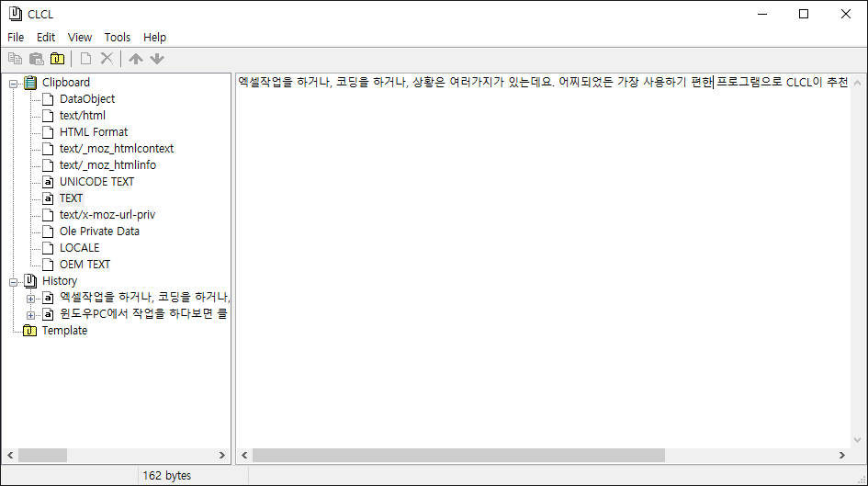This screenshot has width=868, height=486.
Task: Open the Tools menu
Action: (118, 37)
